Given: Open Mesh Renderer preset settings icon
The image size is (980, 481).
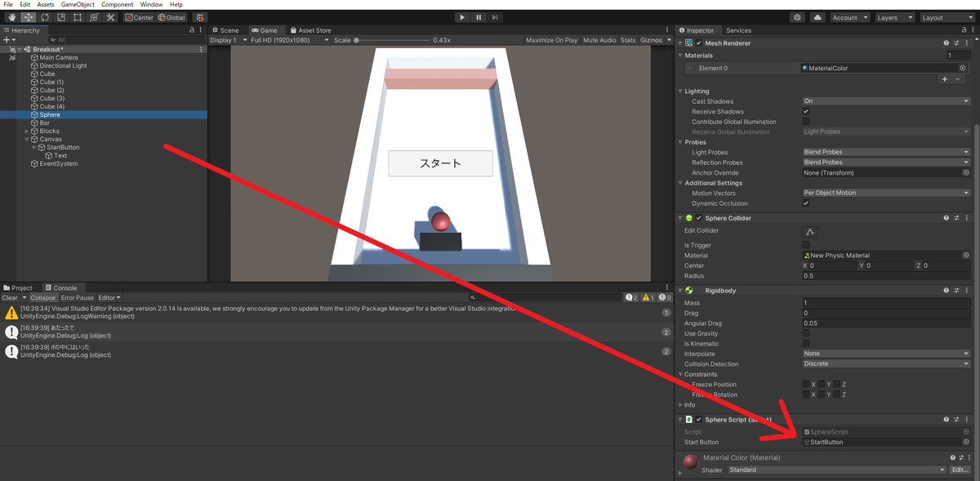Looking at the screenshot, I should (x=957, y=43).
